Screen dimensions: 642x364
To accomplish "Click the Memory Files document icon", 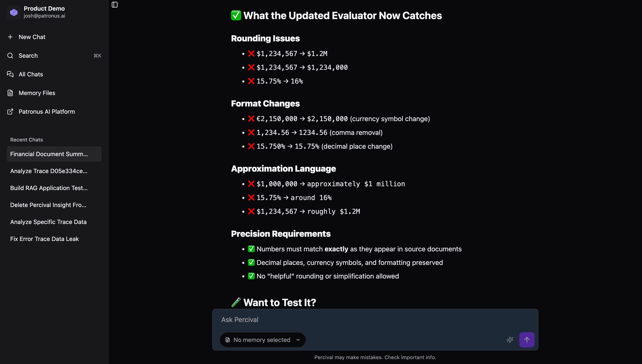I will click(x=10, y=93).
